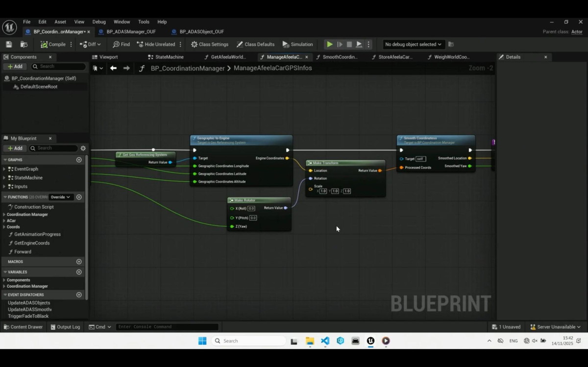Screen dimensions: 588x367
Task: Switch to the BP_ADASManager_OUF tab
Action: (x=131, y=31)
